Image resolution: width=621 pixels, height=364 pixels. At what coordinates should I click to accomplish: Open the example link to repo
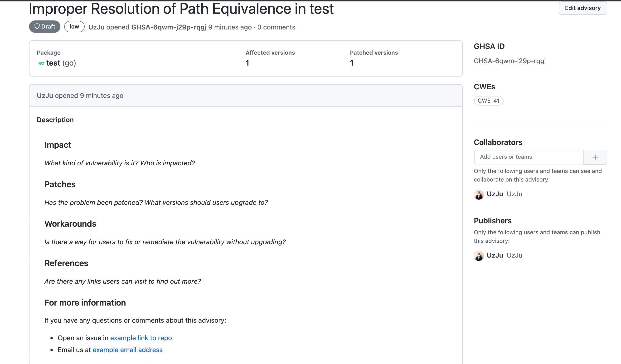point(141,338)
